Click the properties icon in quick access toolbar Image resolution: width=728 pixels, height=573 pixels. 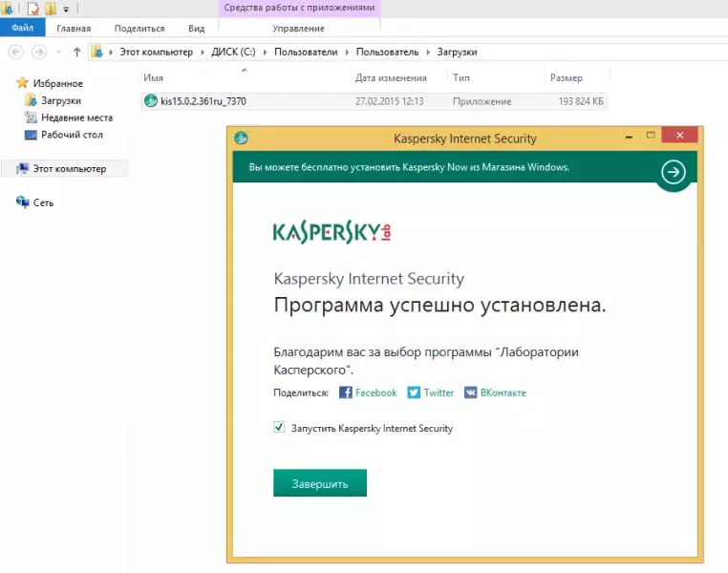pos(33,9)
